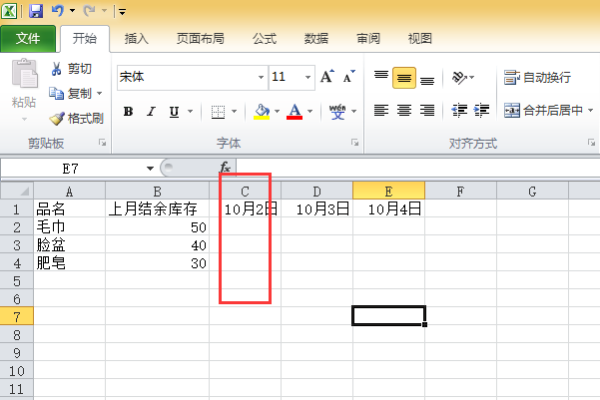This screenshot has height=400, width=600.
Task: Click the text orientation icon
Action: [459, 77]
